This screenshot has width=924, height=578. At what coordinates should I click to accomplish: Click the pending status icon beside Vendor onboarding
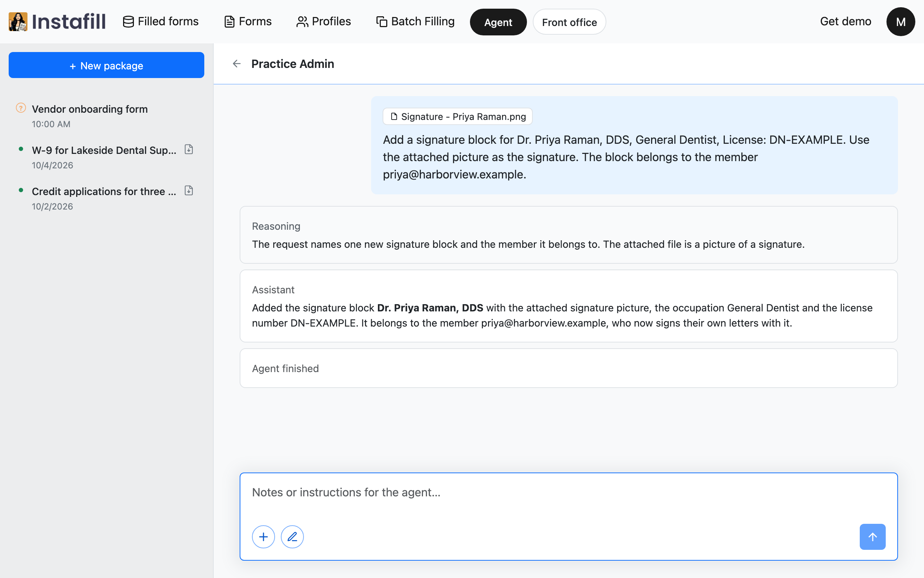pyautogui.click(x=21, y=108)
